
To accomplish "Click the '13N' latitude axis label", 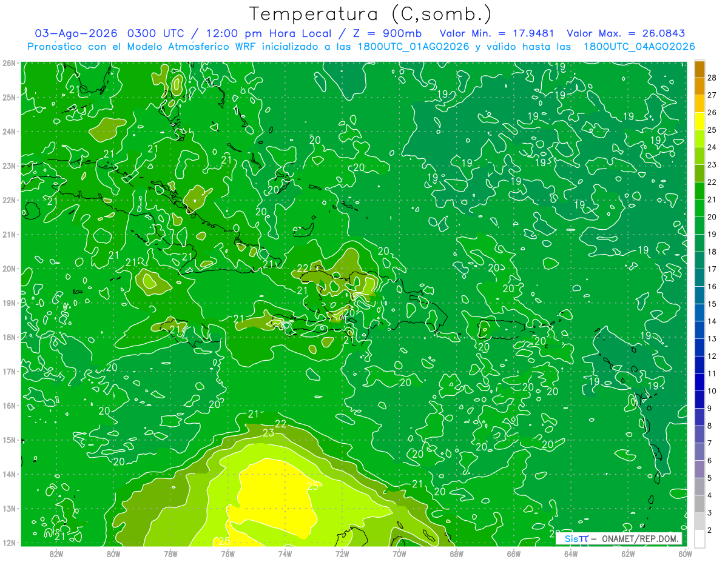I will pos(8,508).
